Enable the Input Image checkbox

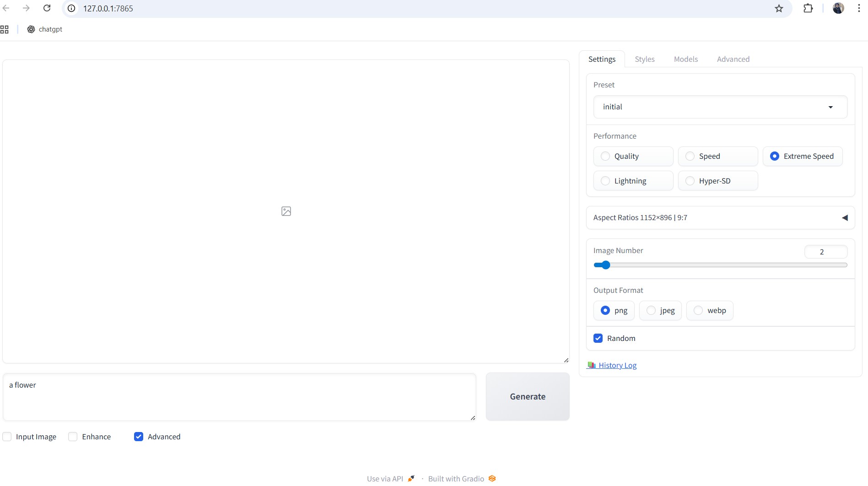(x=7, y=437)
